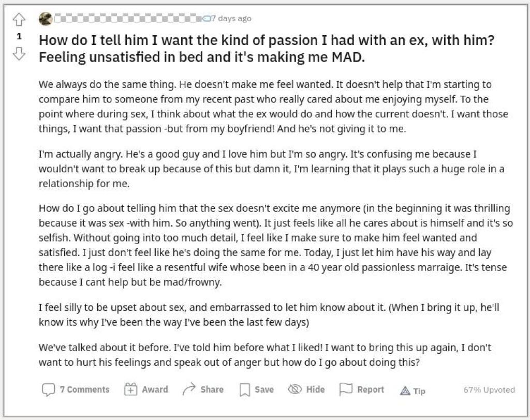
Task: Click the Tip triangle icon
Action: (x=405, y=391)
